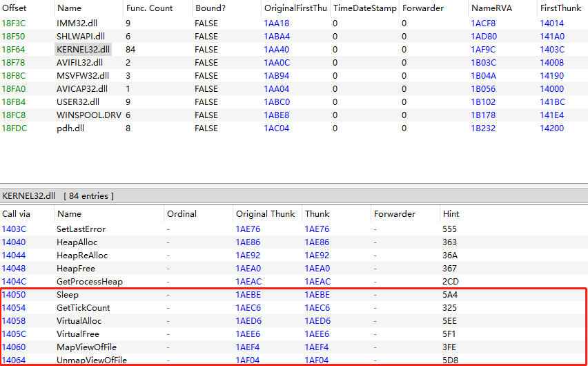Click offset value 18F3C
The width and height of the screenshot is (588, 366).
click(x=14, y=23)
